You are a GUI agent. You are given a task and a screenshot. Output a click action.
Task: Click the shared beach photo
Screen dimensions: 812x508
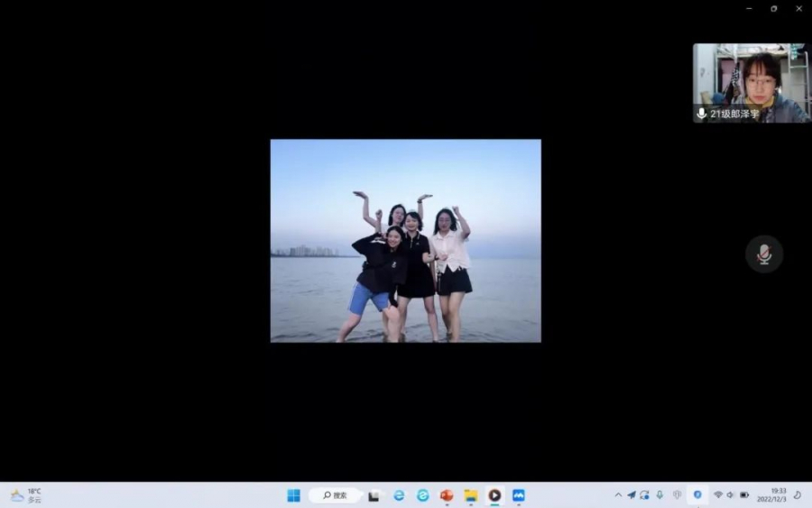[405, 240]
